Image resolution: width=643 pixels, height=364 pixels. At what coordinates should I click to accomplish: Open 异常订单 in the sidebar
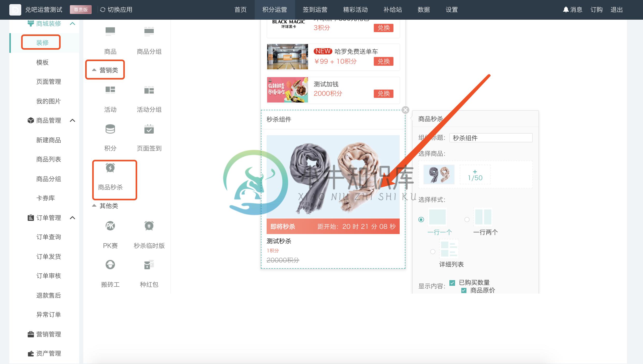pyautogui.click(x=49, y=315)
